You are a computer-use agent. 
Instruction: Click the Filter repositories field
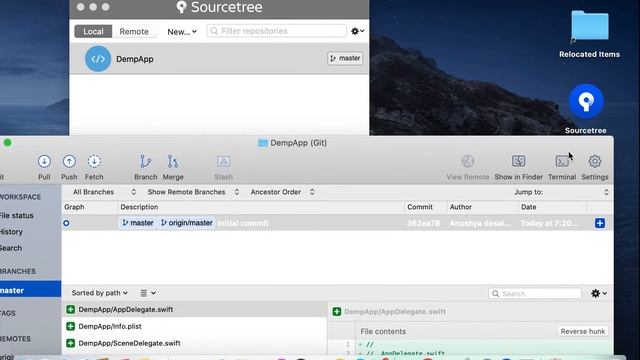tap(277, 31)
